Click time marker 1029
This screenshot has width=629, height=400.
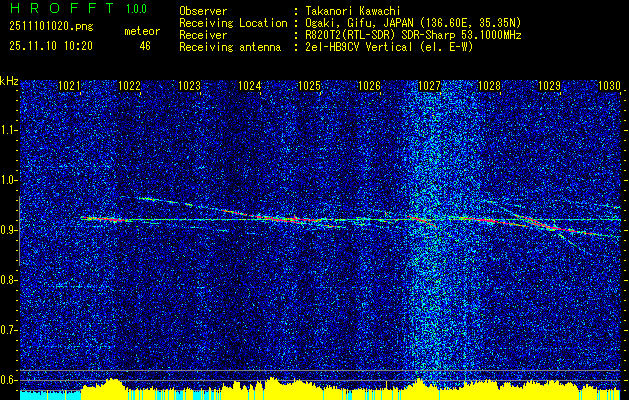click(549, 85)
